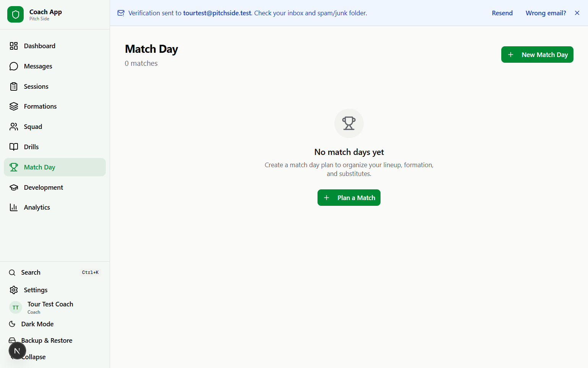The image size is (588, 368).
Task: Open the Dashboard grid icon
Action: tap(14, 46)
